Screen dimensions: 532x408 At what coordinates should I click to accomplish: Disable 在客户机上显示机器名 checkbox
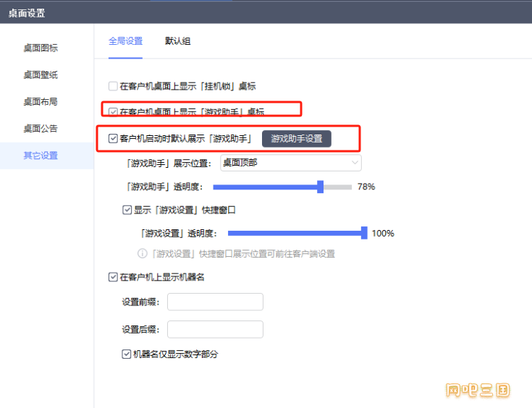point(113,277)
